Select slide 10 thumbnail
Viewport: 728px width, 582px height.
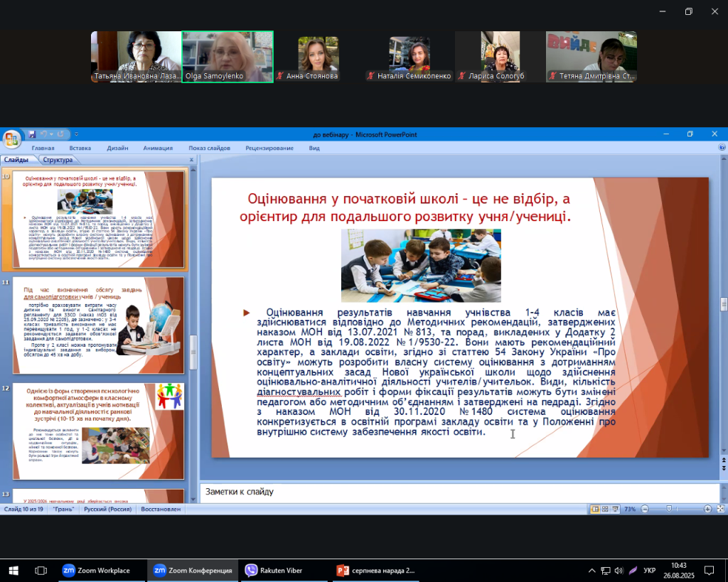point(98,219)
